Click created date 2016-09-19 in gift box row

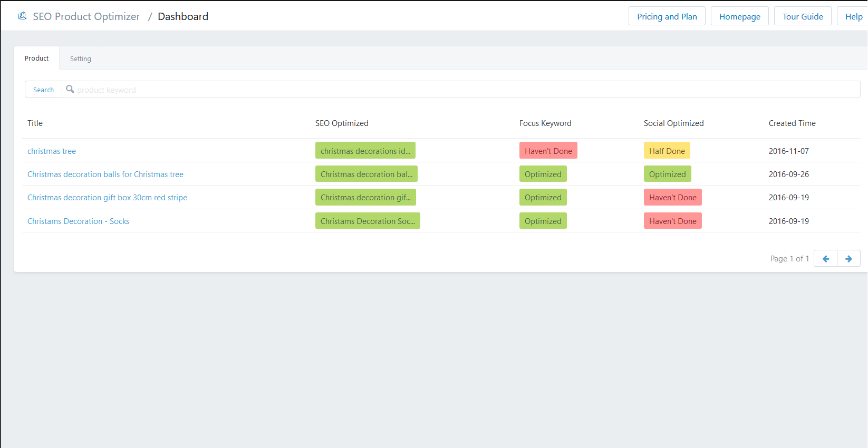coord(789,198)
